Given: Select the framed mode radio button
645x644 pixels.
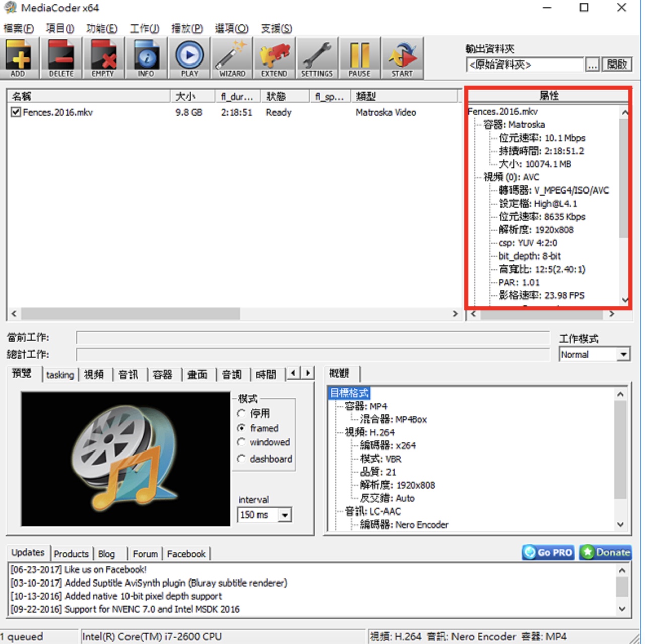Looking at the screenshot, I should (242, 428).
